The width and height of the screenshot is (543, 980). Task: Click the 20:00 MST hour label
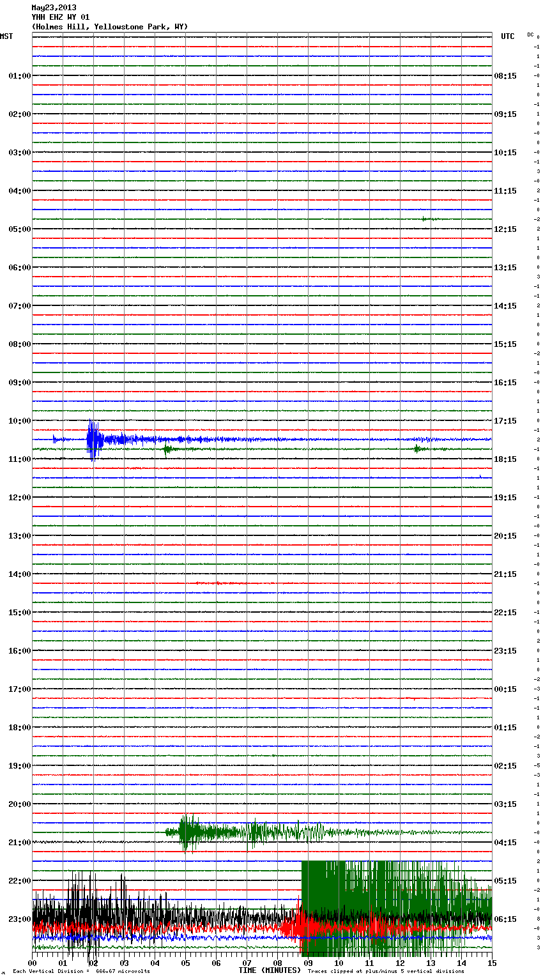coord(20,804)
